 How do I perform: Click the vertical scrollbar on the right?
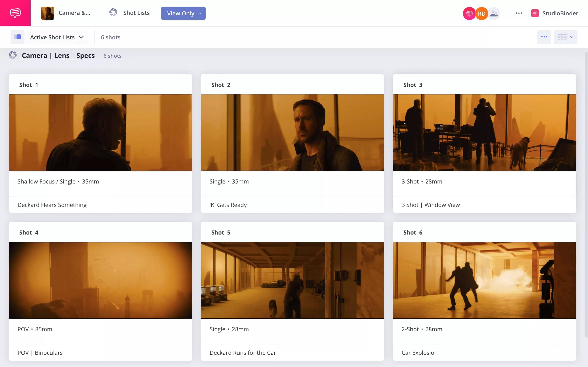(x=586, y=194)
